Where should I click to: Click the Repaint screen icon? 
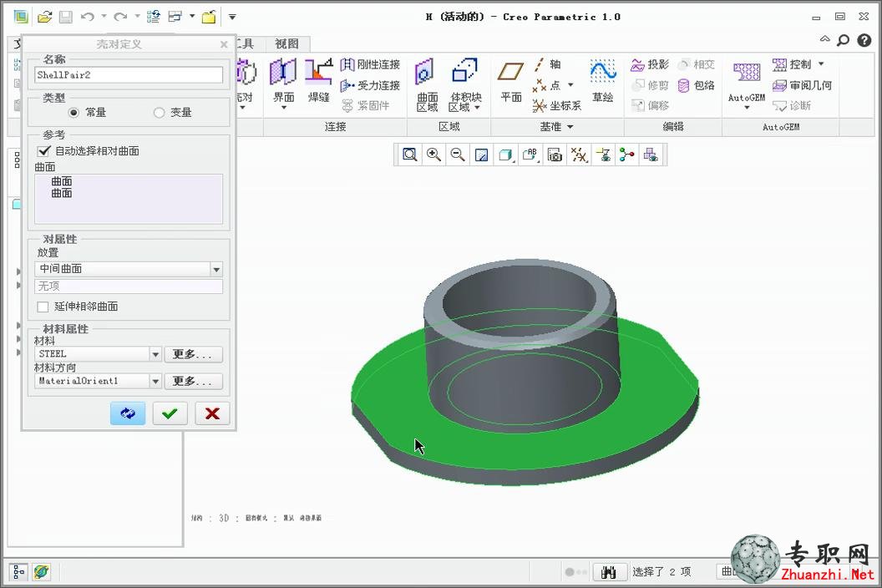click(481, 155)
